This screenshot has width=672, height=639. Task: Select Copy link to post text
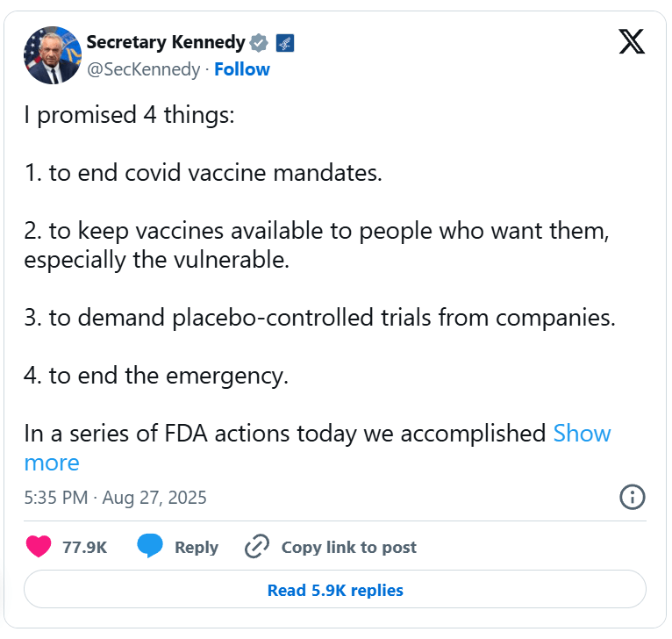point(348,547)
